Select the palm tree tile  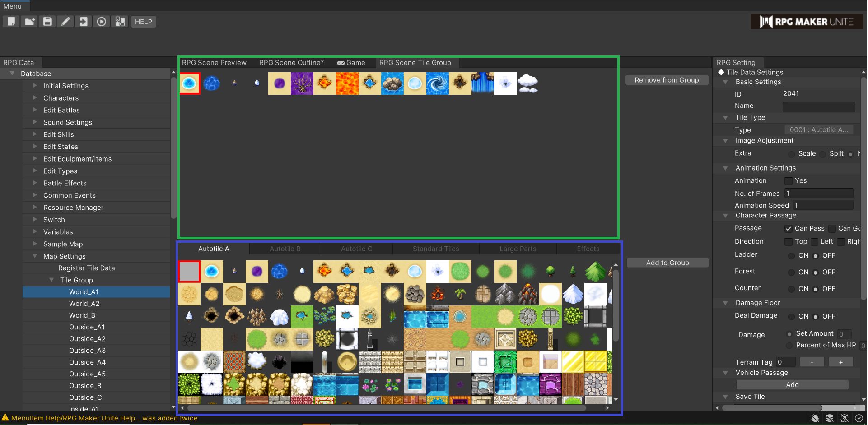pos(460,294)
